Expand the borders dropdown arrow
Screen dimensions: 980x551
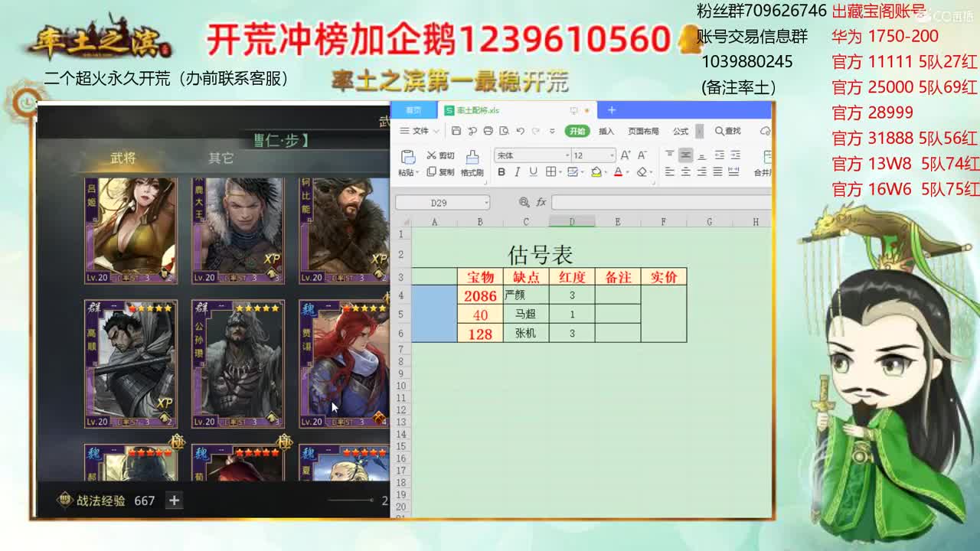560,172
